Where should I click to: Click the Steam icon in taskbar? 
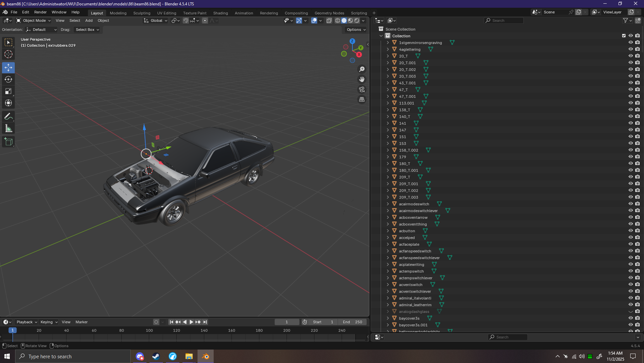click(156, 356)
